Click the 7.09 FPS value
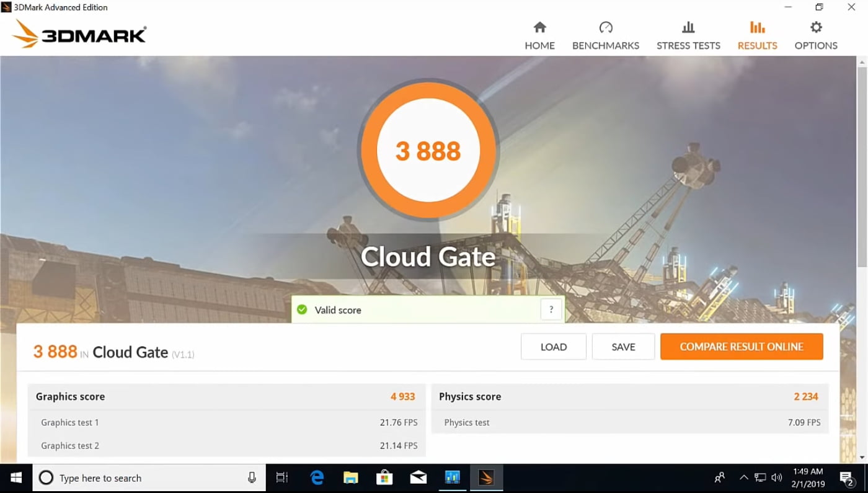 pos(804,422)
